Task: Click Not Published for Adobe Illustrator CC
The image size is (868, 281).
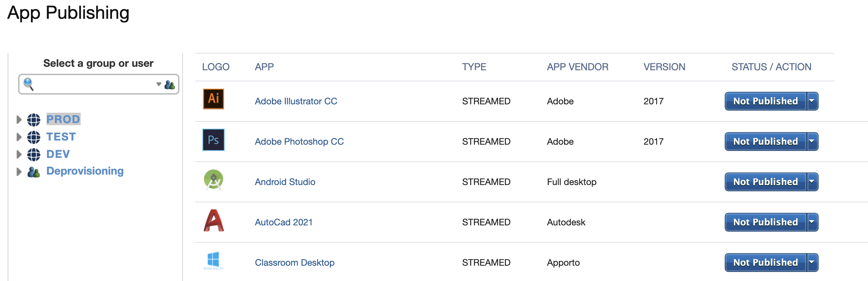Action: coord(765,101)
